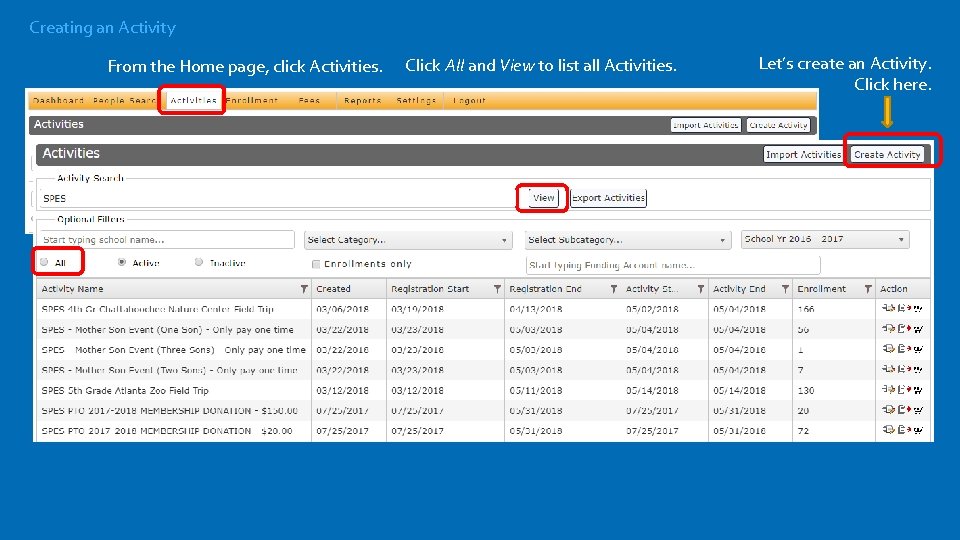960x540 pixels.
Task: Click cart icon for 5th Grade Atlanta Zoo Trip
Action: pos(918,390)
